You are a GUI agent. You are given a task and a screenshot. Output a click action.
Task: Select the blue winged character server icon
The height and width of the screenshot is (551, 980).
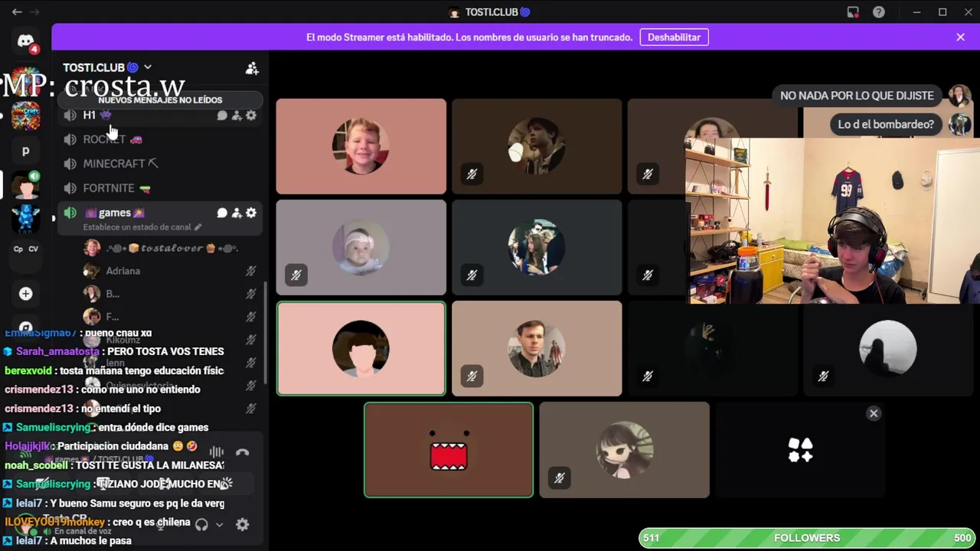25,219
